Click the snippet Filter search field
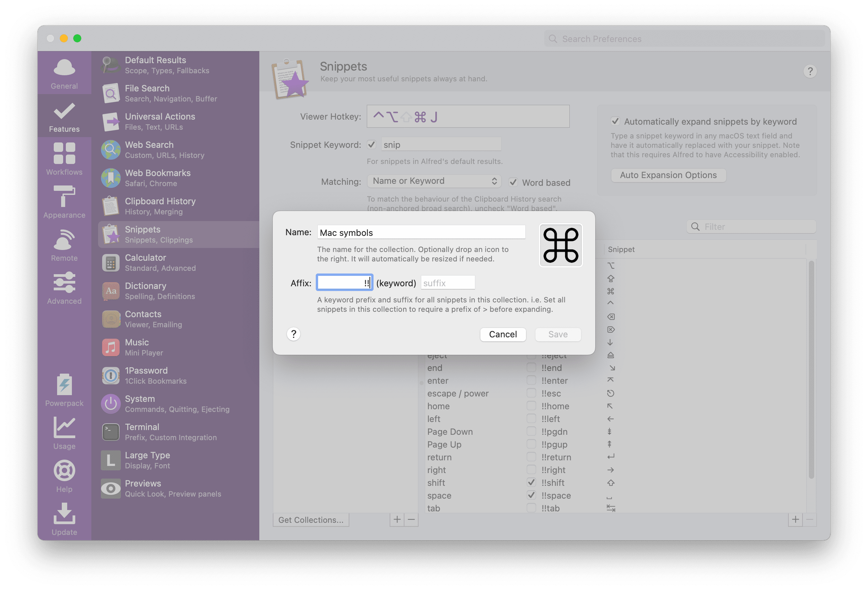Viewport: 868px width, 590px height. (x=751, y=226)
